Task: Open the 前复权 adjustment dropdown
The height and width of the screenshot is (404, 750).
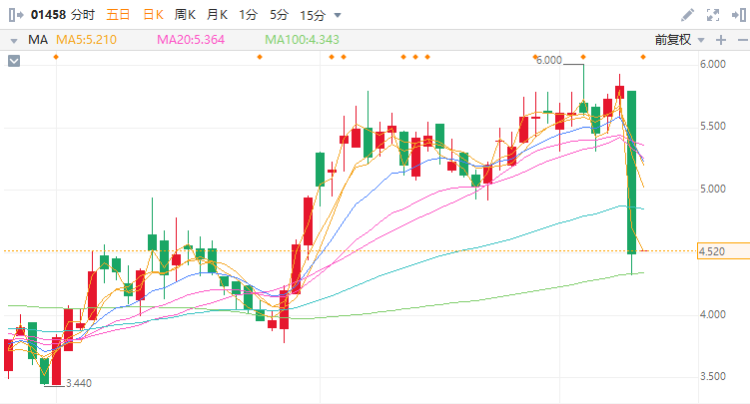Action: [x=679, y=40]
